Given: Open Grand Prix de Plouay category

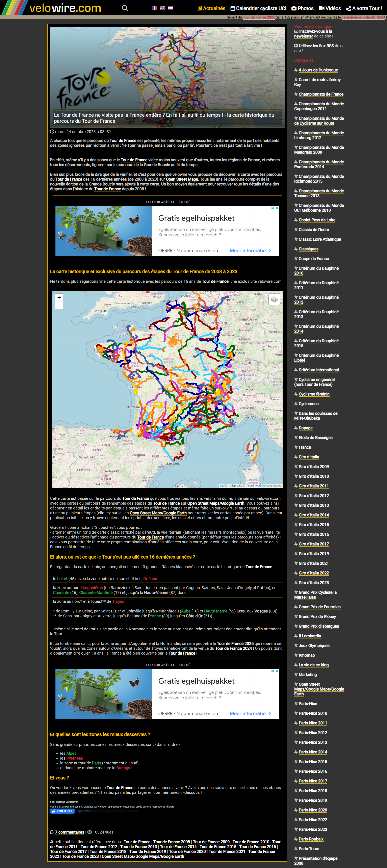Looking at the screenshot, I should click(317, 617).
